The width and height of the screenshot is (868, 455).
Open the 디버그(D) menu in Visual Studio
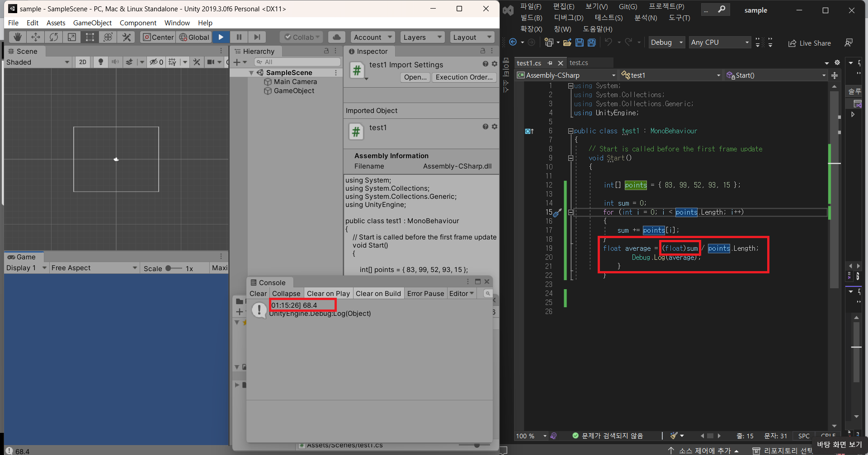(x=569, y=18)
